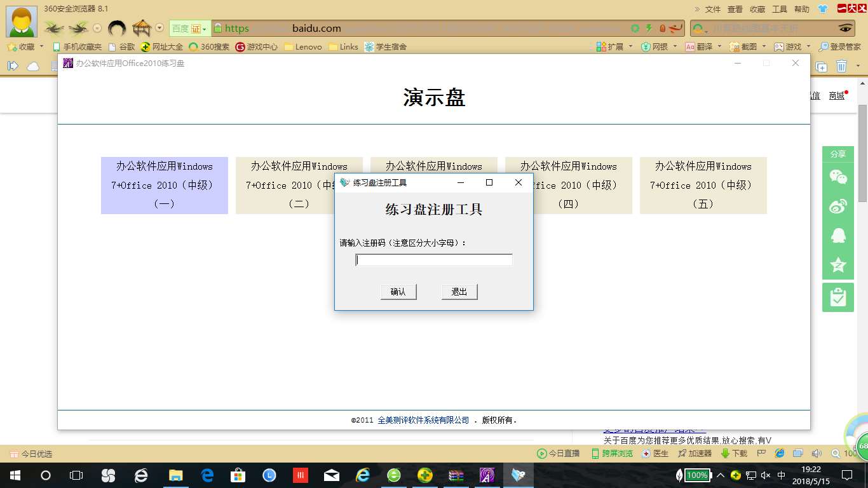This screenshot has height=488, width=868.
Task: Click the clipboard check icon in the 分享 panel
Action: pyautogui.click(x=838, y=297)
